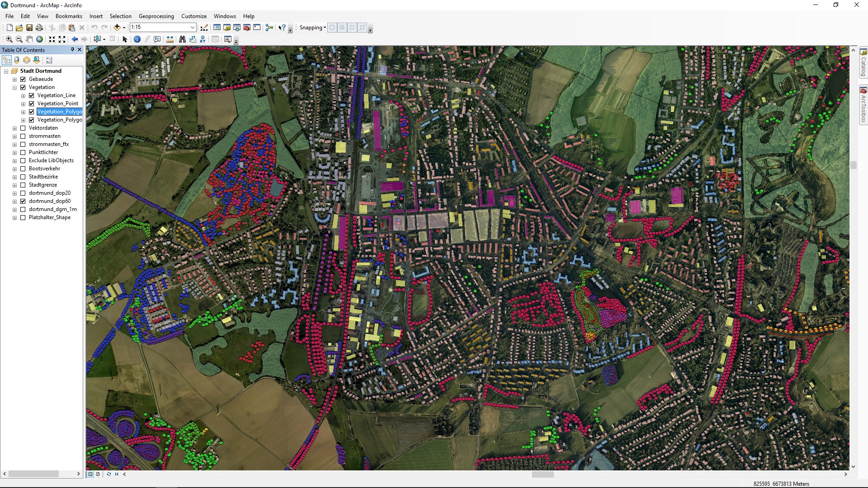Open the Add Data dropdown arrow
The width and height of the screenshot is (868, 488).
coord(124,28)
